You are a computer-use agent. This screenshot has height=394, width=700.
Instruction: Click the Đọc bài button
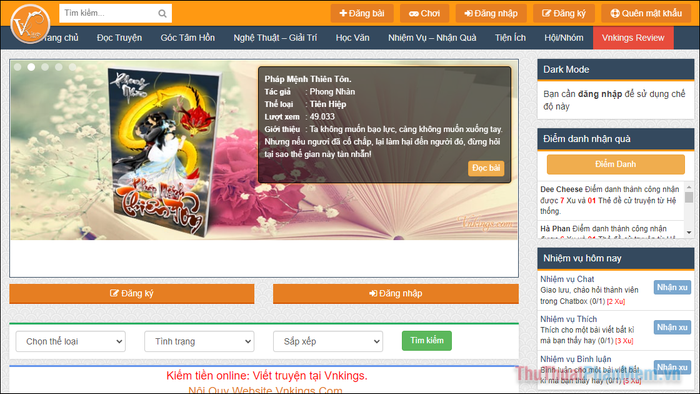pyautogui.click(x=486, y=168)
